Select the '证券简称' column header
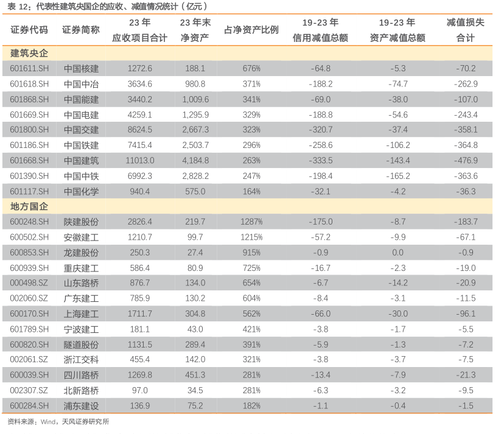Image resolution: width=504 pixels, height=434 pixels. pos(81,30)
